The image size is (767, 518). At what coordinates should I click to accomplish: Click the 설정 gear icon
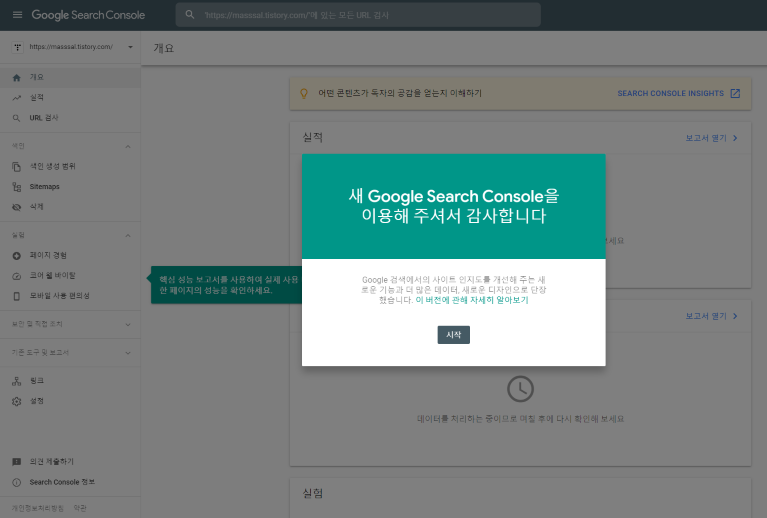17,401
